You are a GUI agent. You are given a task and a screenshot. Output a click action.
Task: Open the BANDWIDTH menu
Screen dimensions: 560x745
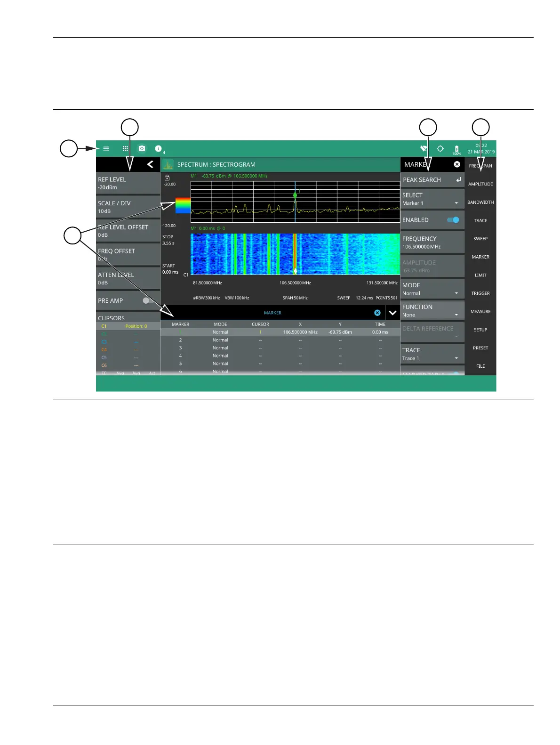click(480, 202)
